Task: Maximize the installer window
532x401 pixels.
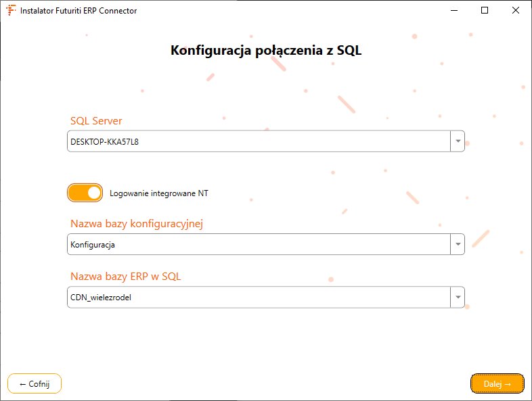Action: pyautogui.click(x=485, y=11)
